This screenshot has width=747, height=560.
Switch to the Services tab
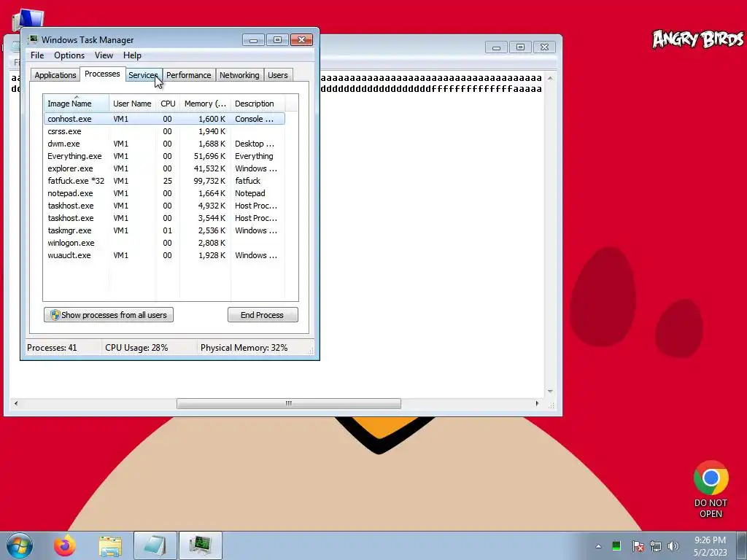coord(143,75)
